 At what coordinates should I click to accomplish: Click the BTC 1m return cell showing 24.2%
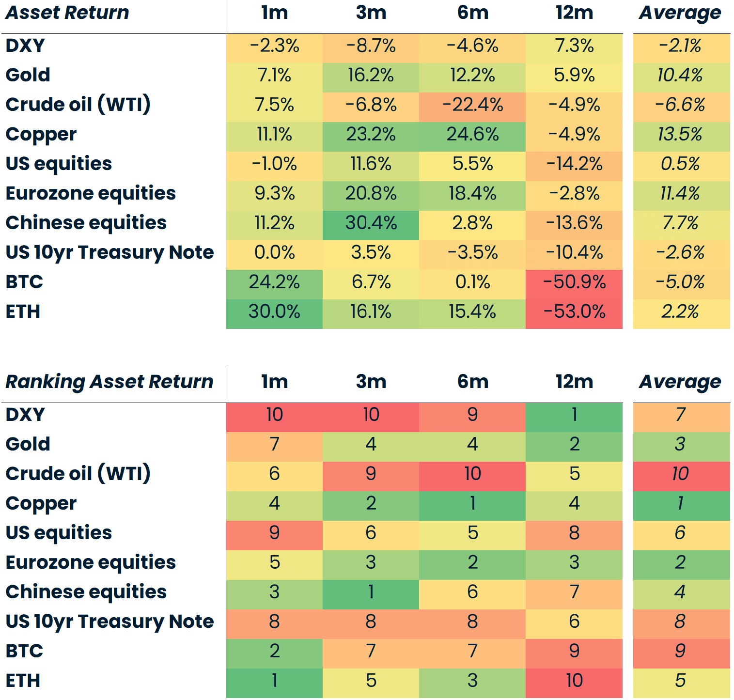pos(274,282)
